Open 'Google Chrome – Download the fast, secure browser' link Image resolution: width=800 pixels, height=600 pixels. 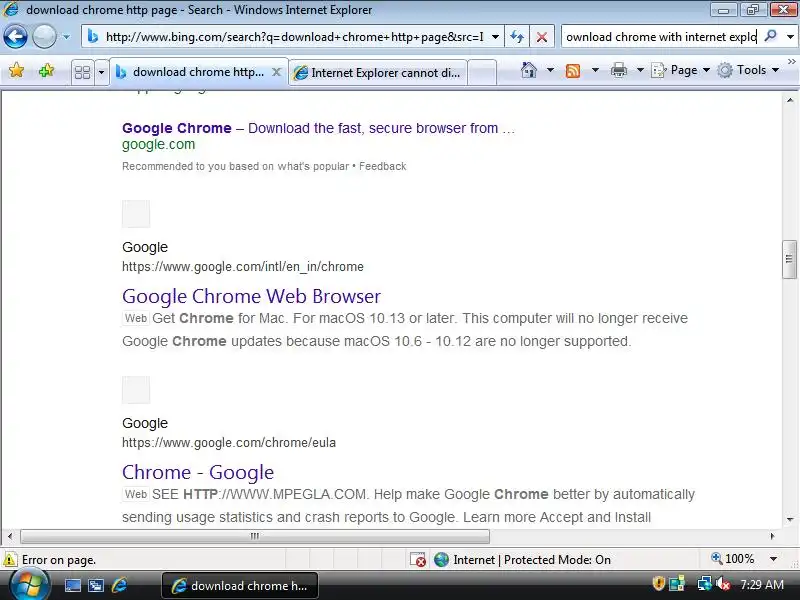point(318,128)
